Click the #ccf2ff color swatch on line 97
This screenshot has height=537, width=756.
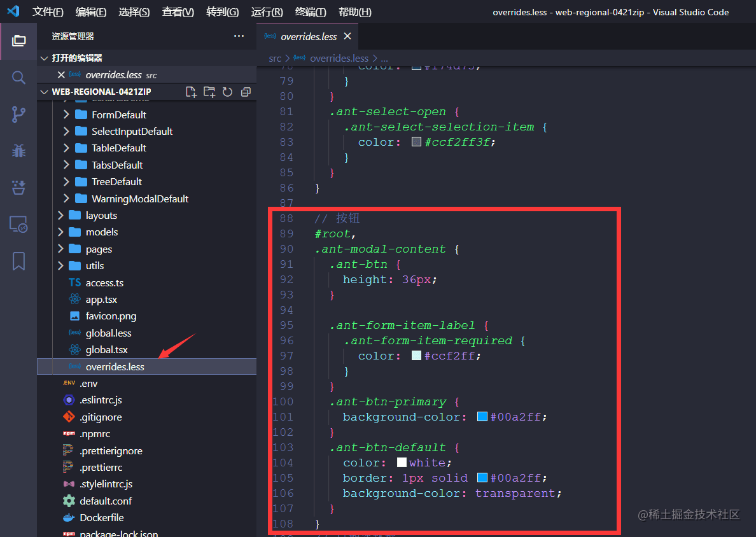(x=416, y=356)
